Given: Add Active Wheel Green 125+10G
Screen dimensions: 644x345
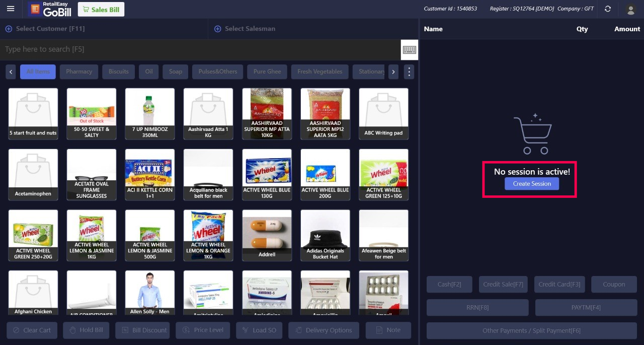Looking at the screenshot, I should (383, 175).
